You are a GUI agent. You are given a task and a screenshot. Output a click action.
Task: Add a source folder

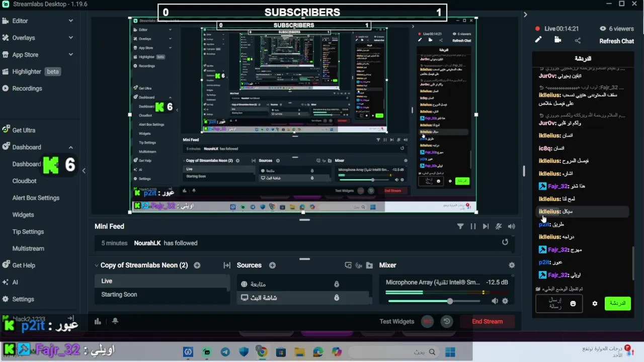[x=369, y=265]
